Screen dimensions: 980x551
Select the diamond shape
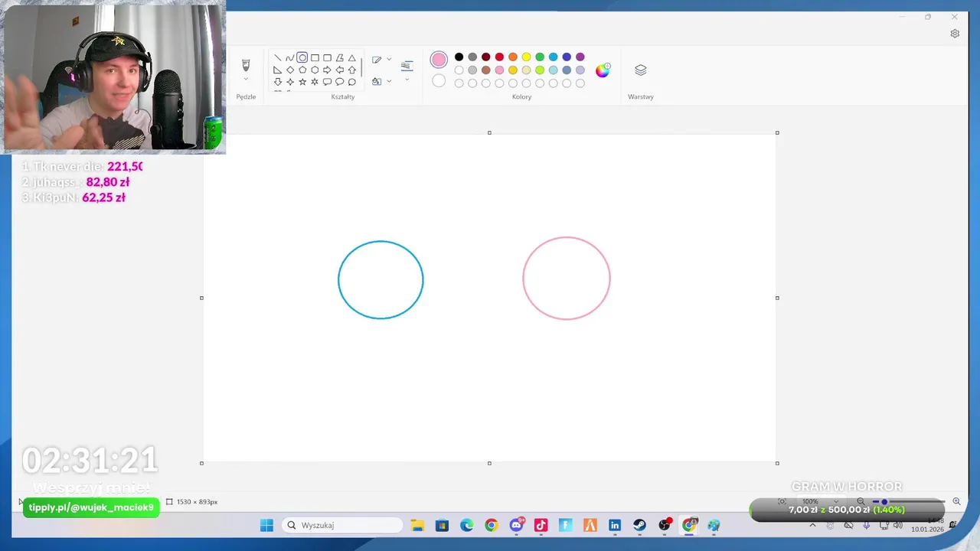pyautogui.click(x=290, y=70)
